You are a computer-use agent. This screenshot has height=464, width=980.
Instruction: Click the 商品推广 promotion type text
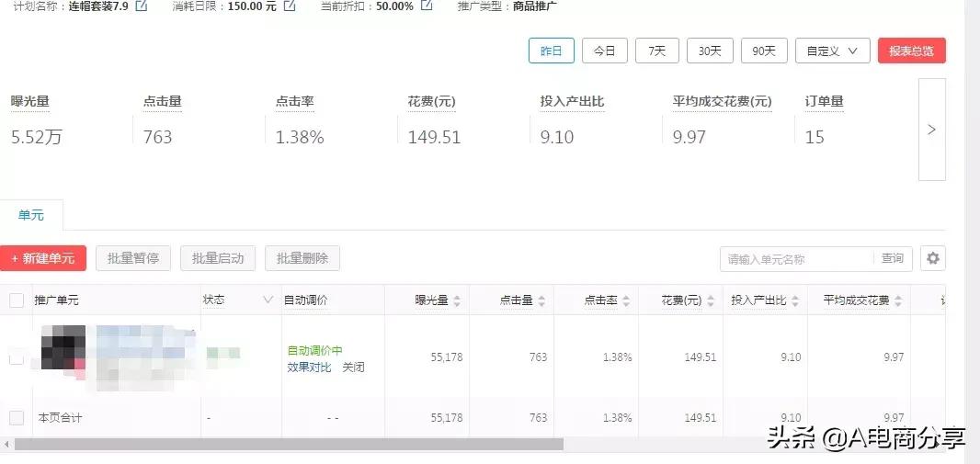click(536, 6)
